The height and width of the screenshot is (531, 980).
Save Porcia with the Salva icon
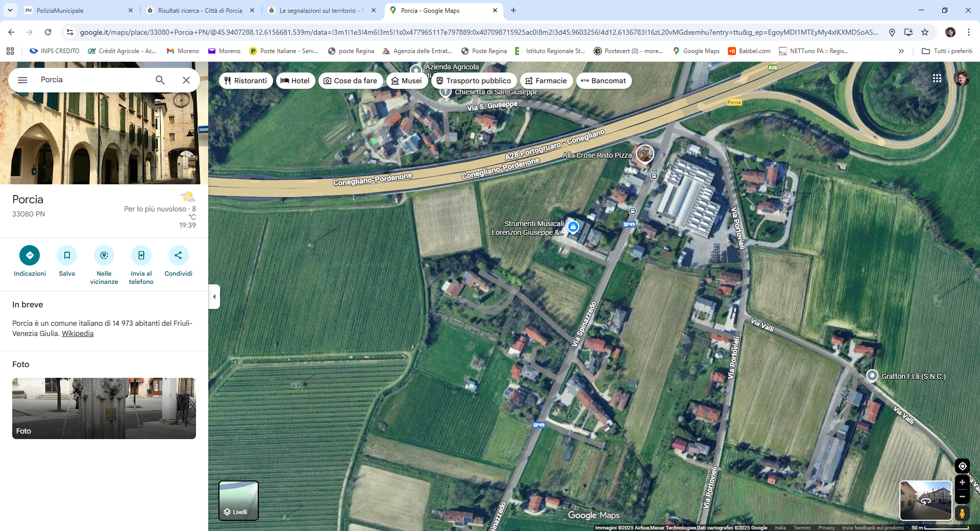click(x=67, y=255)
